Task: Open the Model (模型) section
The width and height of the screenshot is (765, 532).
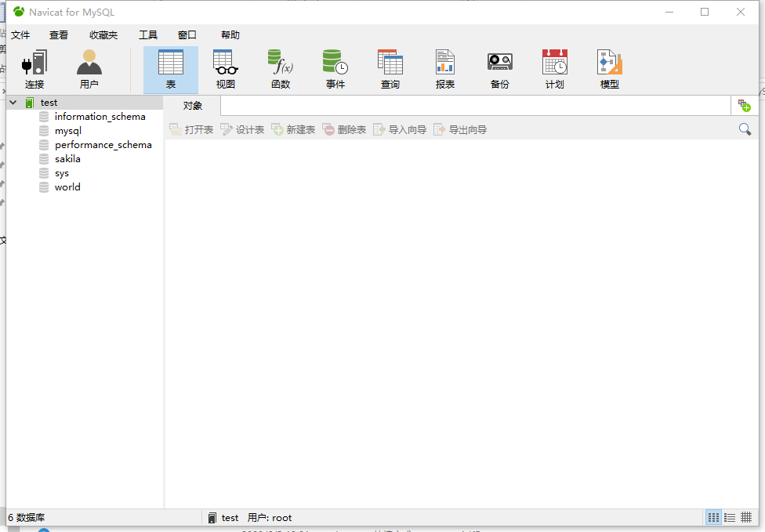Action: [609, 70]
